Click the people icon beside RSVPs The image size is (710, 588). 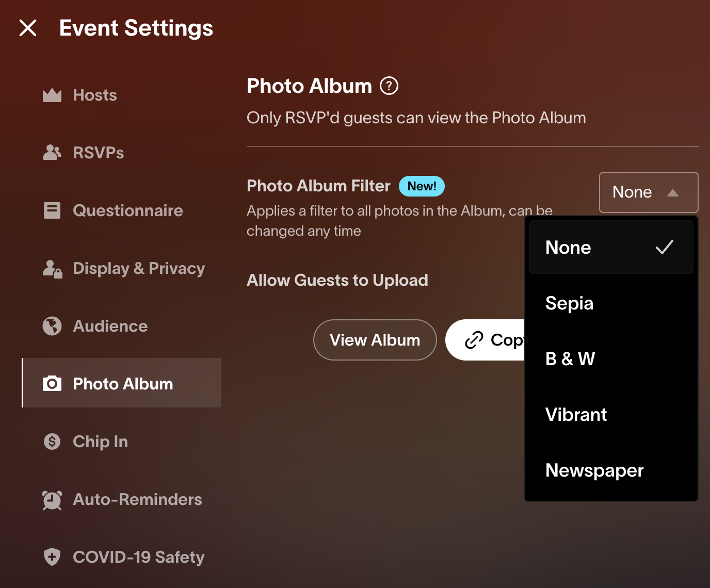click(x=52, y=152)
